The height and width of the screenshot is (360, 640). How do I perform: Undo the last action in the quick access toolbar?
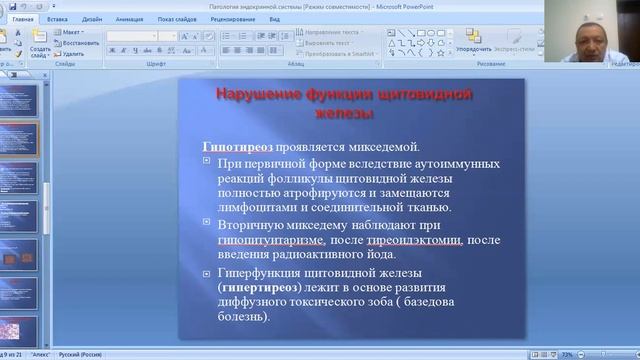24,7
